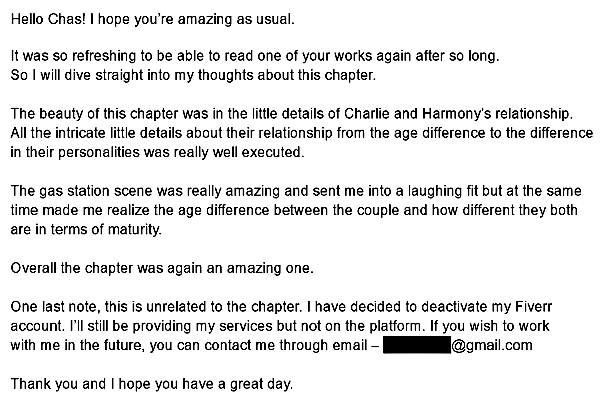Click the blacked-out email username block
600x402 pixels.
point(417,345)
